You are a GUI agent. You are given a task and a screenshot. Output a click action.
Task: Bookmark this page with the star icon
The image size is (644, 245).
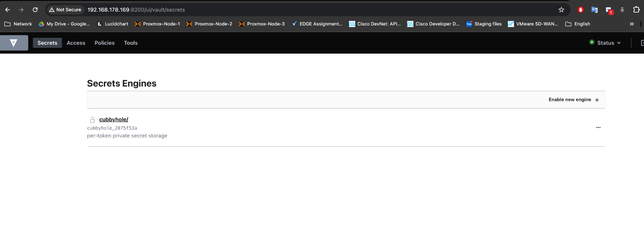(x=561, y=10)
